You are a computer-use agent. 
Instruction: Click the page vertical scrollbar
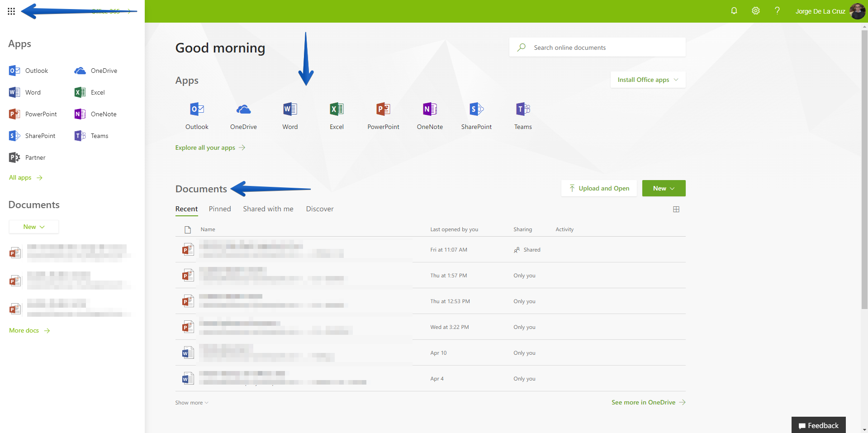click(x=864, y=169)
